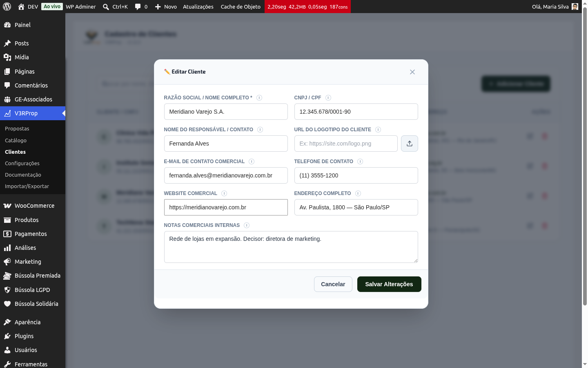Click the Análises bar chart icon
The height and width of the screenshot is (368, 588).
(7, 248)
